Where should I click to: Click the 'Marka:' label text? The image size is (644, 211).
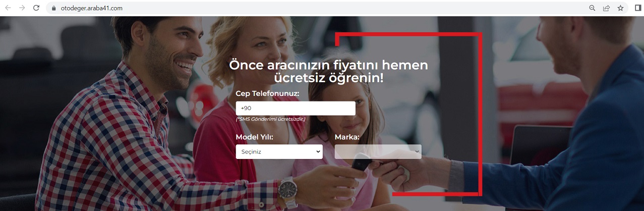[x=347, y=137]
